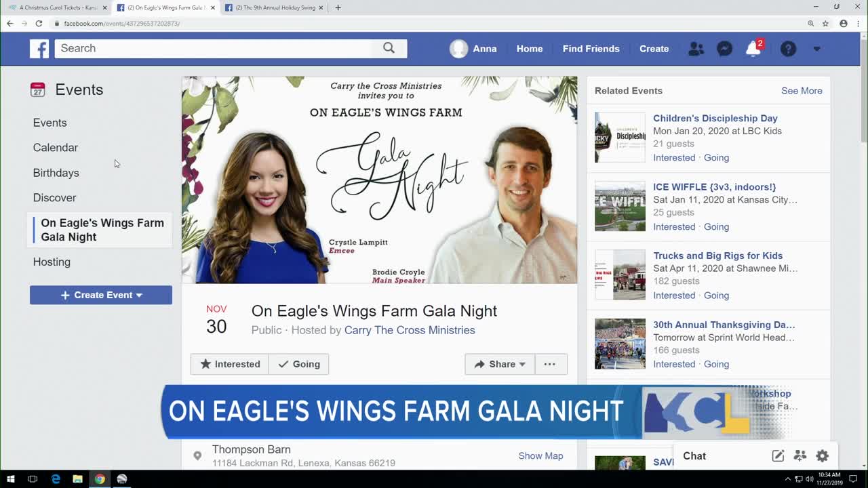Open the three-dots more options button

click(x=550, y=364)
